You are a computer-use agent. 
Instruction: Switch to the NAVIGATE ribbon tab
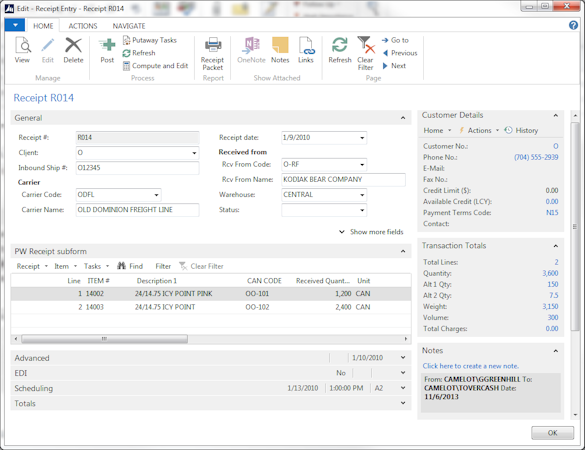tap(129, 26)
